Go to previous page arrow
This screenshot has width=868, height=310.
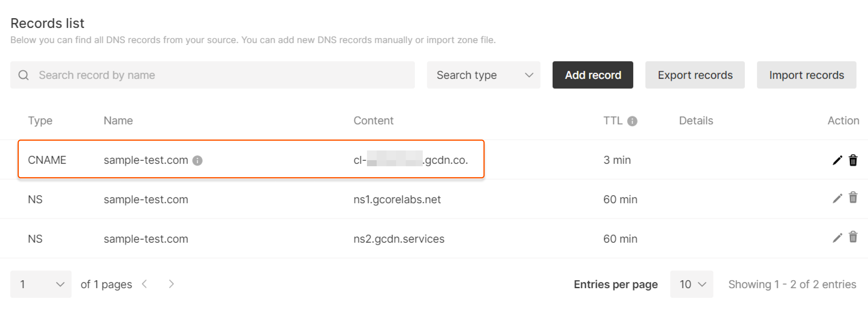145,284
